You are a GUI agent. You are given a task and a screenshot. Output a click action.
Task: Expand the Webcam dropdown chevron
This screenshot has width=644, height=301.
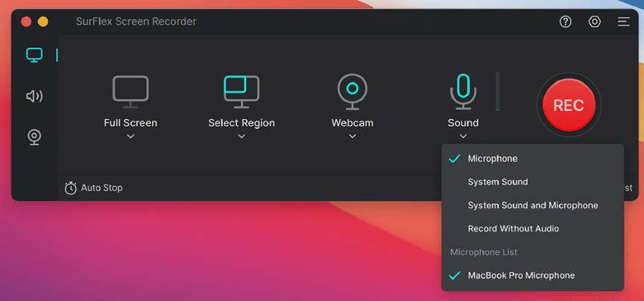click(352, 136)
